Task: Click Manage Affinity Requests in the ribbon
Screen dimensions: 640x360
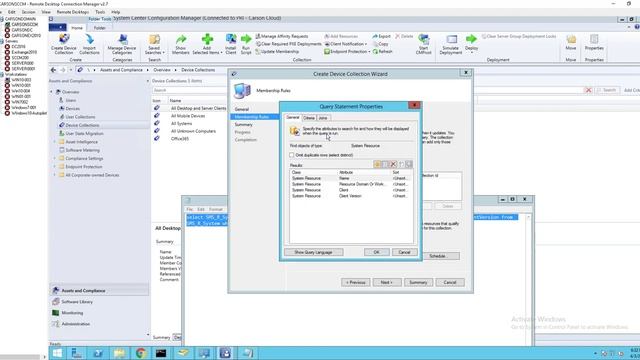Action: (x=282, y=36)
